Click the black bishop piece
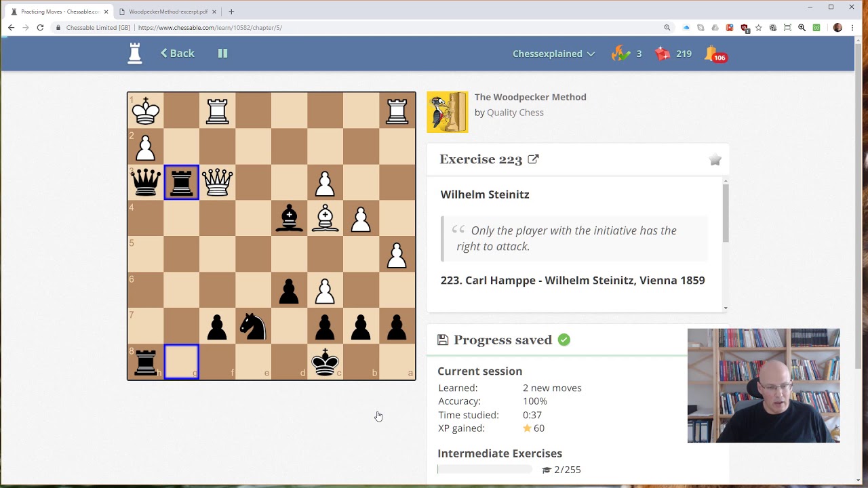The height and width of the screenshot is (488, 868). pos(290,218)
